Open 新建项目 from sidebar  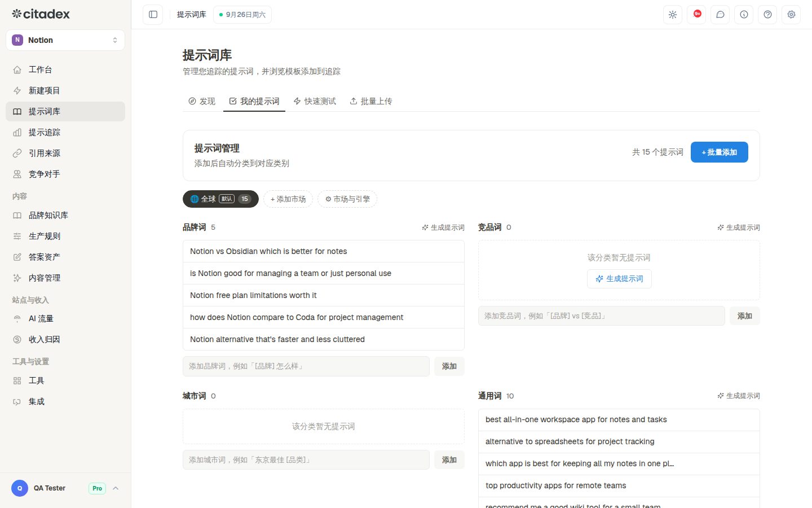pyautogui.click(x=65, y=90)
